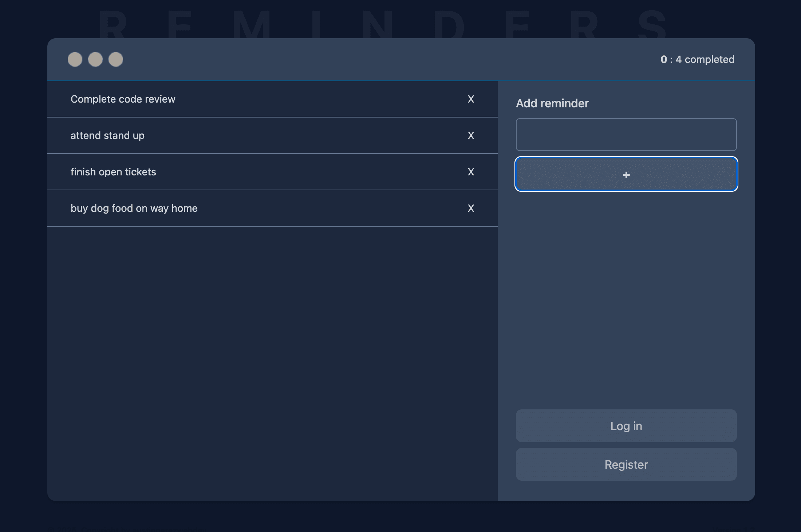Click the first window circle dot
The width and height of the screenshot is (801, 532).
tap(75, 59)
